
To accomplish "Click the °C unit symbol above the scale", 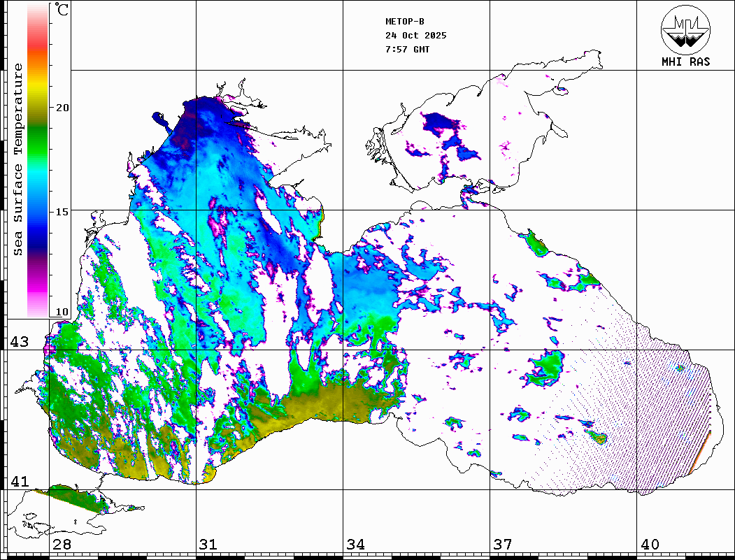I will [x=62, y=10].
